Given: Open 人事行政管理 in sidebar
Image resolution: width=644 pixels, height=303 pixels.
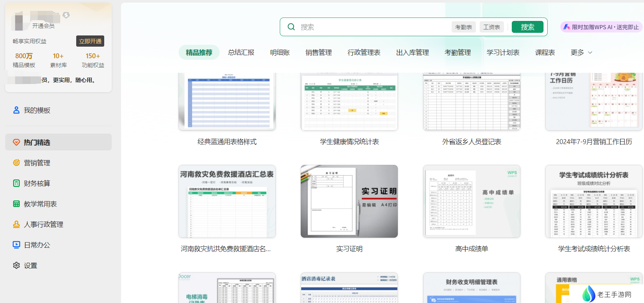Looking at the screenshot, I should click(58, 224).
